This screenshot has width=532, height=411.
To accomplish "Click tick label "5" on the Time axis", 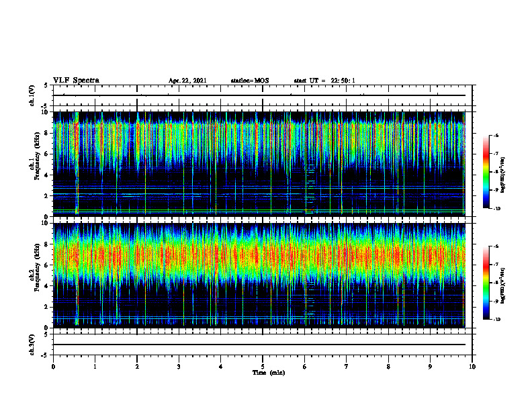I will (x=263, y=367).
